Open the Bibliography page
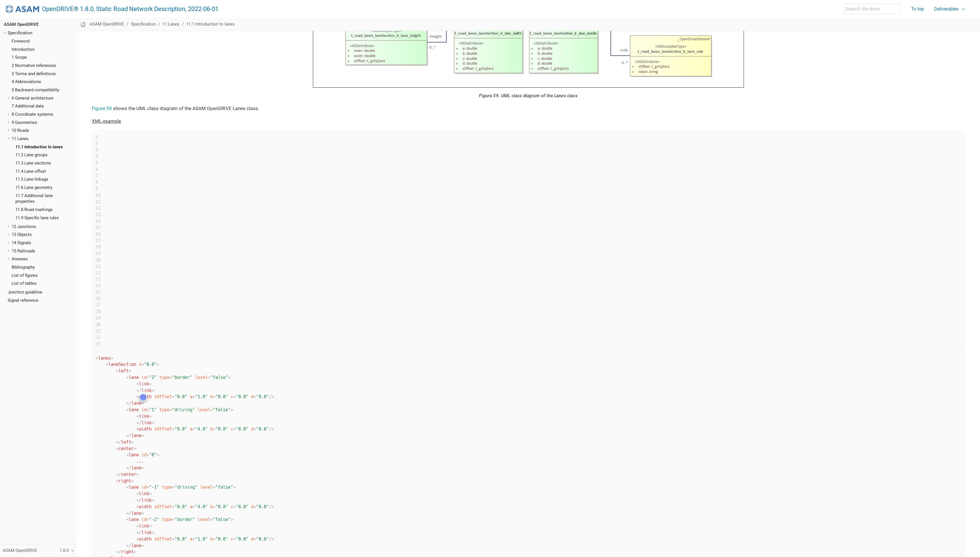The width and height of the screenshot is (980, 557). pos(23,267)
